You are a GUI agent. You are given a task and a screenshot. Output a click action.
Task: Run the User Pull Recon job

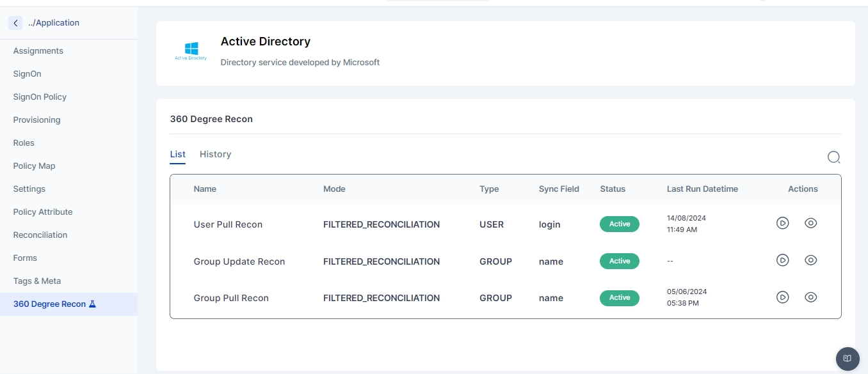tap(782, 223)
